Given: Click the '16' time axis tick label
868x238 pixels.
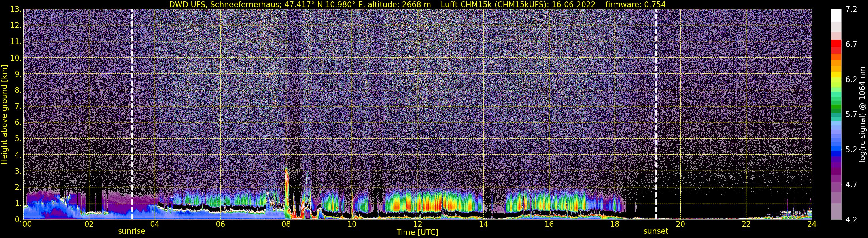Looking at the screenshot, I should (x=549, y=224).
